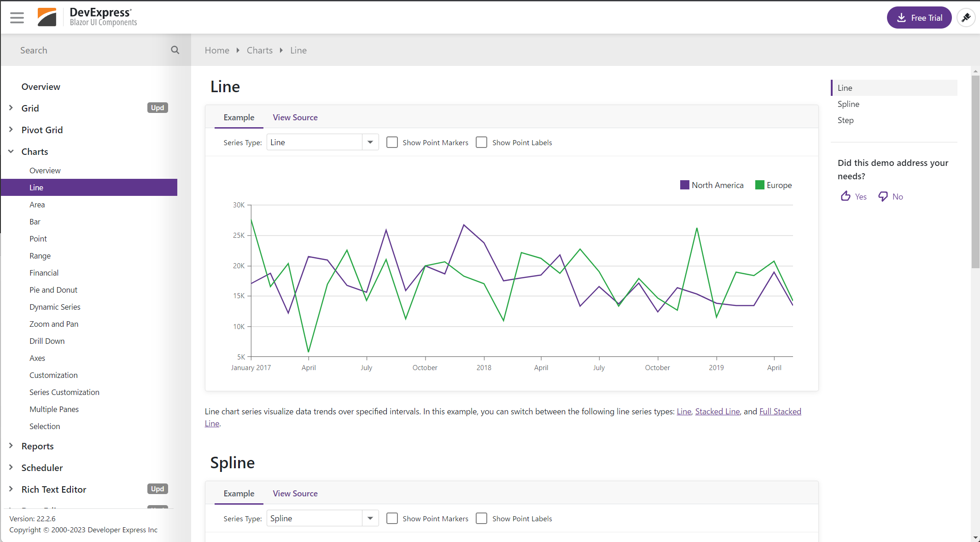Expand the Grid tree section
Screen dimensions: 980x542
pyautogui.click(x=11, y=108)
